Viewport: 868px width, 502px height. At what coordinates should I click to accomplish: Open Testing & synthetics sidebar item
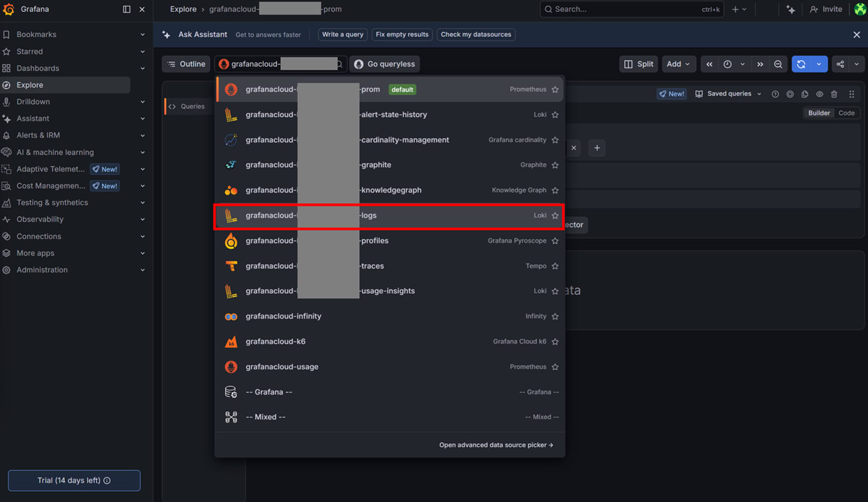52,203
